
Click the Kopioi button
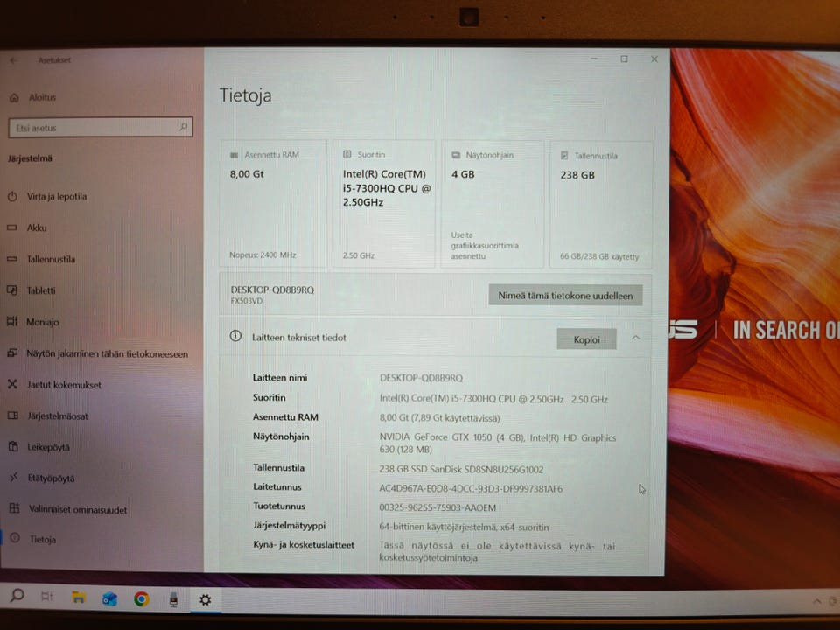coord(586,339)
